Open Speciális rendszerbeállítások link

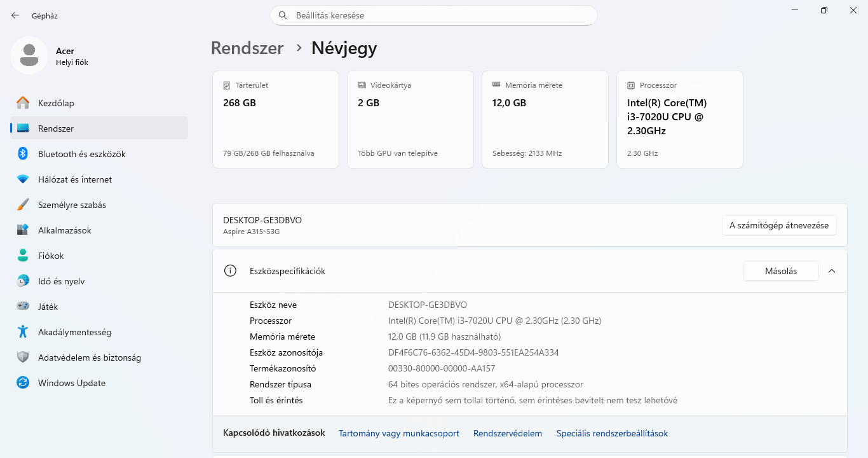[x=612, y=433]
